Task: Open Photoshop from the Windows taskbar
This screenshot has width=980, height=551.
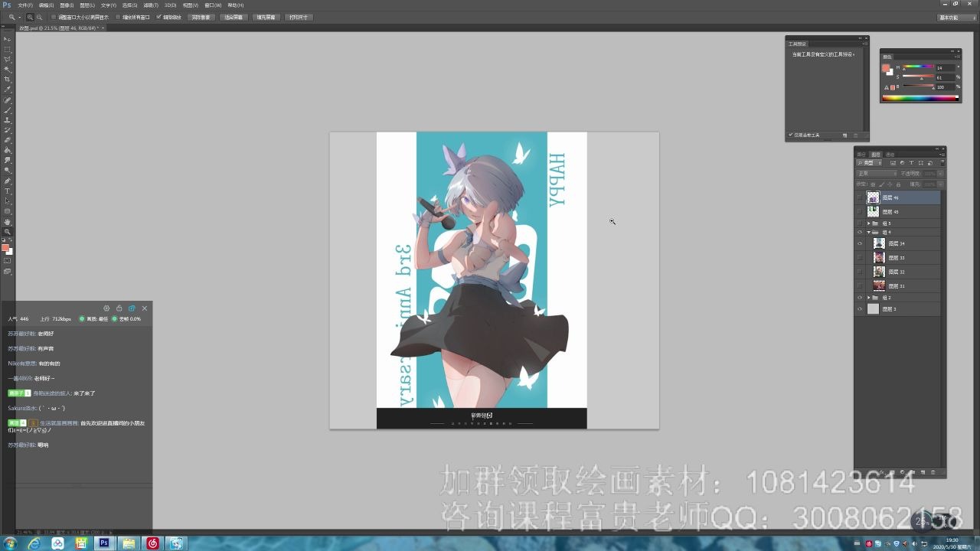Action: pos(104,543)
